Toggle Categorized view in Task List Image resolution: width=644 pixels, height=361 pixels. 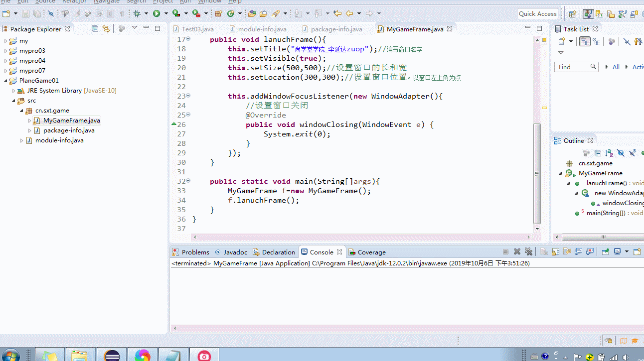pyautogui.click(x=584, y=42)
